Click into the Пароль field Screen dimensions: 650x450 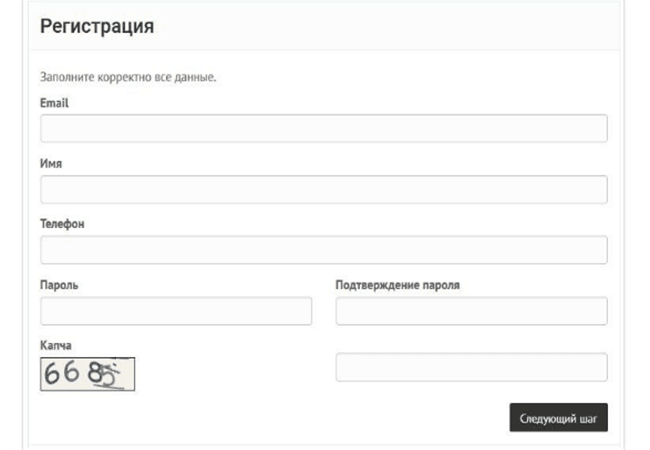[x=176, y=311]
